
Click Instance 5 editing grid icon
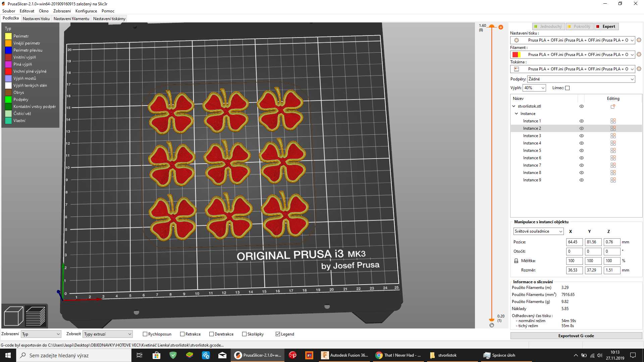click(x=613, y=150)
